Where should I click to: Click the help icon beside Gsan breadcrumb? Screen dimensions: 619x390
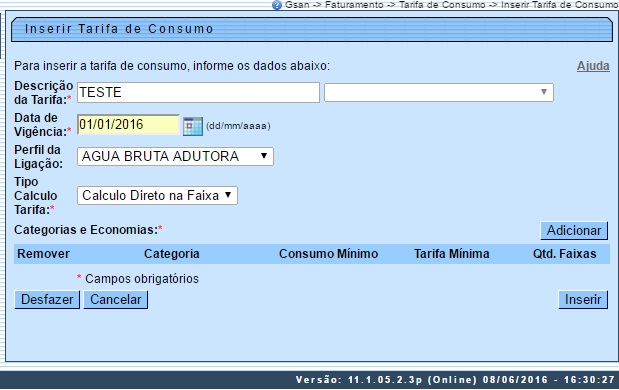point(277,5)
